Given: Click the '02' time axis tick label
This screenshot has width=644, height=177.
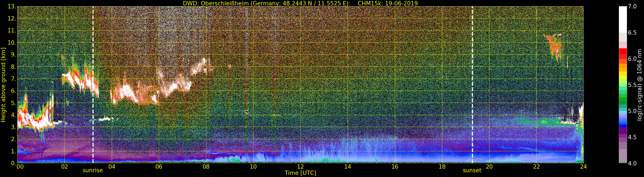Looking at the screenshot, I should click(65, 166).
